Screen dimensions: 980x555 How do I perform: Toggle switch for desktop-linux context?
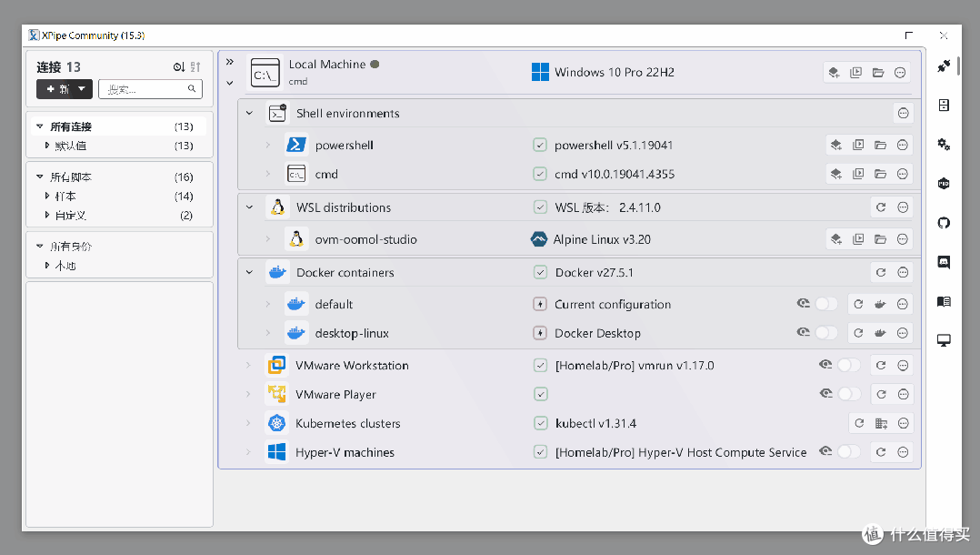pos(826,333)
